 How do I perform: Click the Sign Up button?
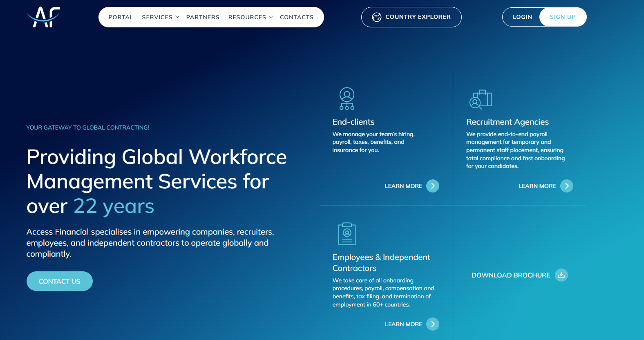click(563, 17)
